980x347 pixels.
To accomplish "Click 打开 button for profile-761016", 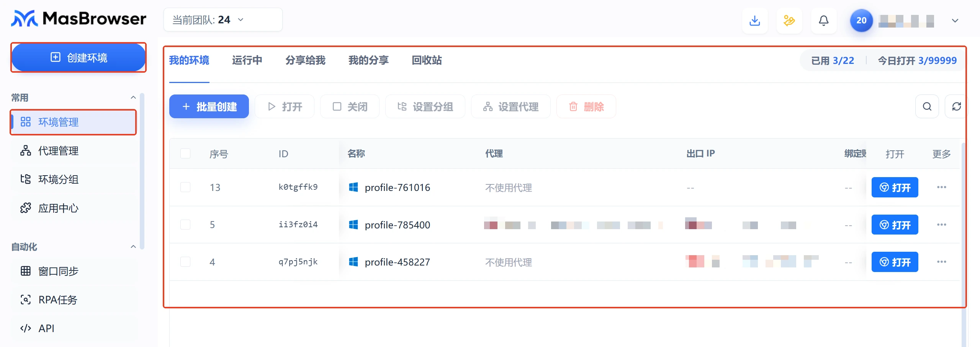I will 895,187.
